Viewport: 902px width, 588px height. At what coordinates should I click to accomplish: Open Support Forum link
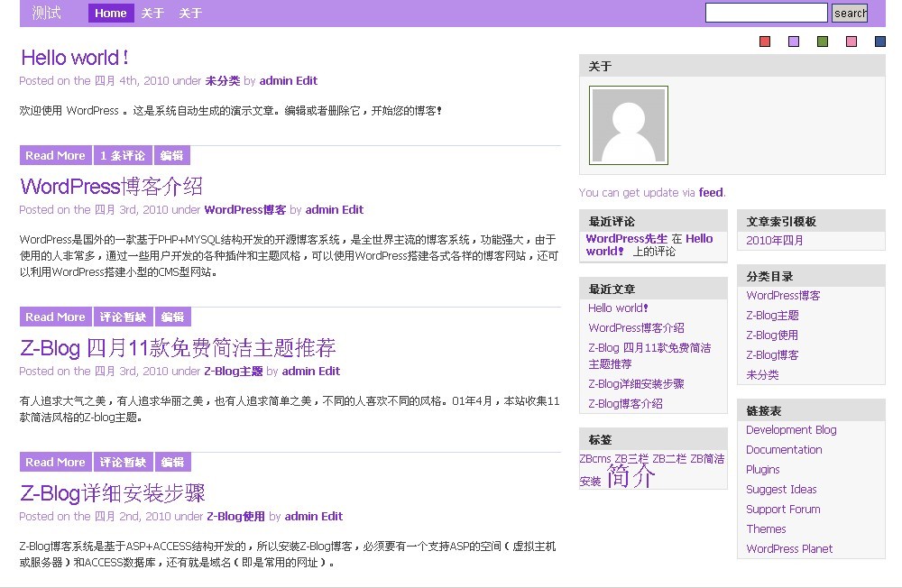(x=783, y=510)
